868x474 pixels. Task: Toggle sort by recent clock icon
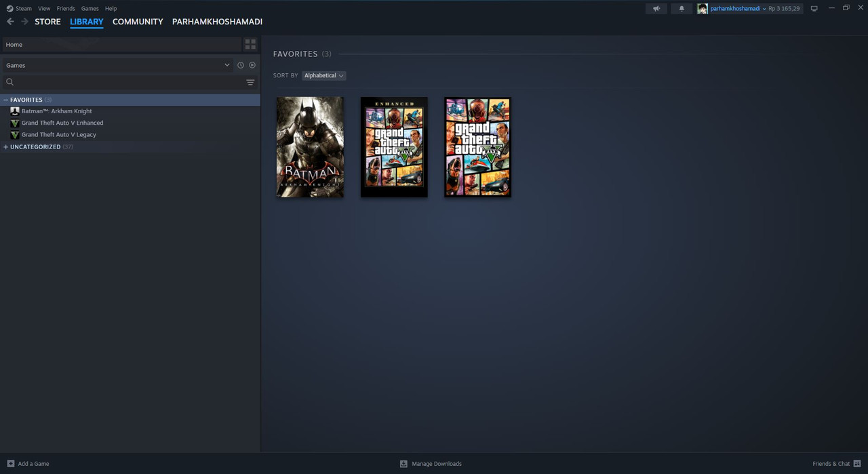pos(240,65)
